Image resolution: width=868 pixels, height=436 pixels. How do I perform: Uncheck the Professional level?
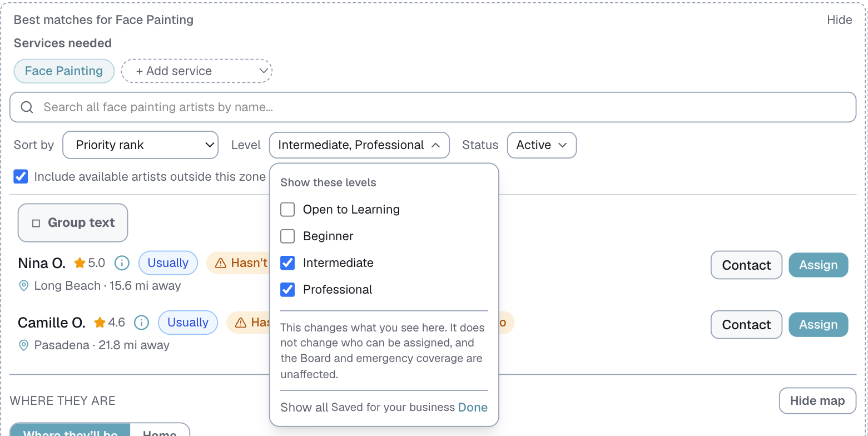[x=287, y=290]
